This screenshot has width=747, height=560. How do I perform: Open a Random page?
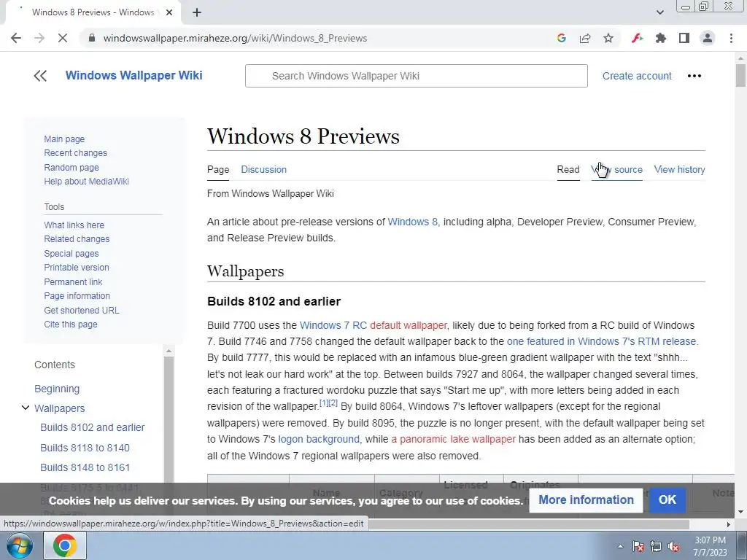click(x=71, y=167)
